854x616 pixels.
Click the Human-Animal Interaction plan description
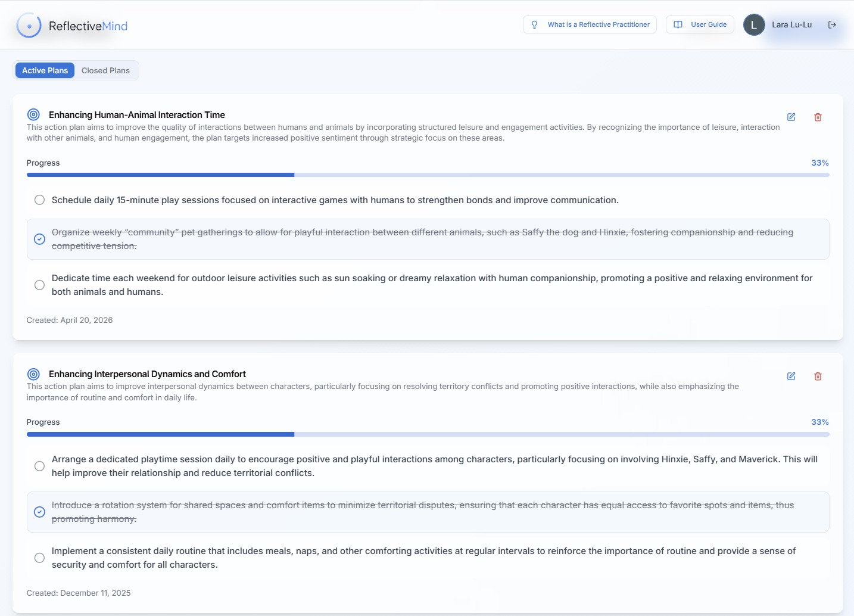tap(403, 132)
